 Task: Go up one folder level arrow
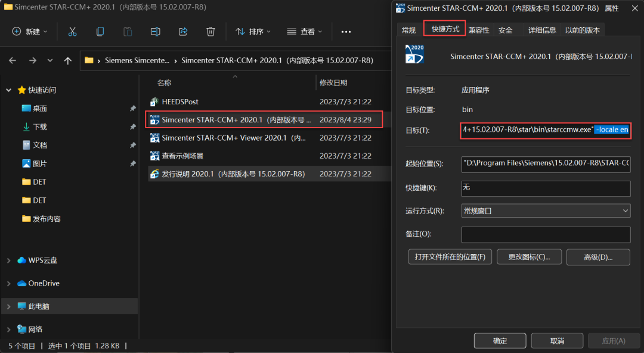click(68, 60)
